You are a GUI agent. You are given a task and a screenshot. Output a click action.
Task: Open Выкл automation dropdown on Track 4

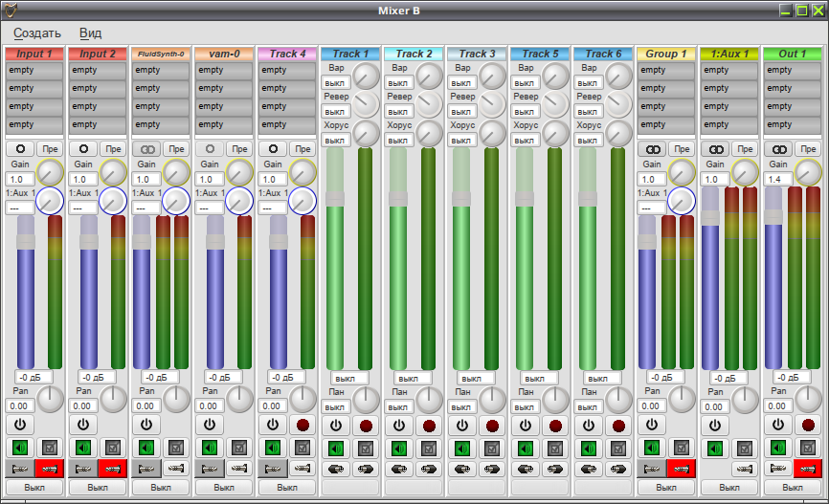(x=287, y=488)
